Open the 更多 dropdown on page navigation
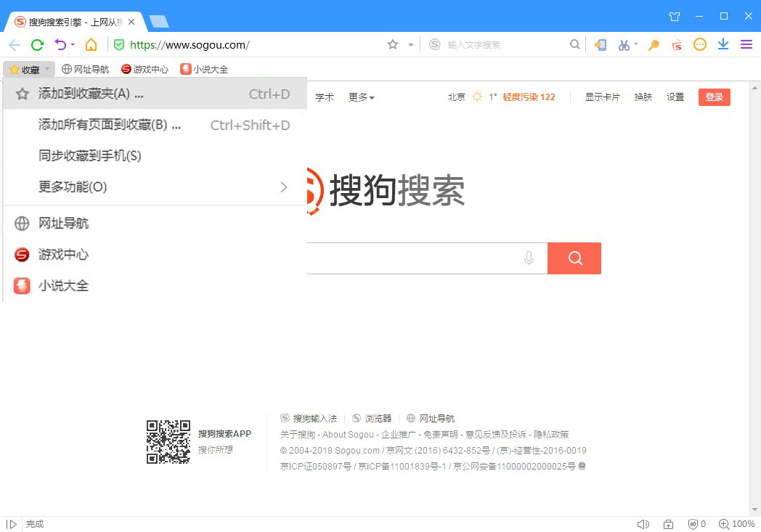The height and width of the screenshot is (532, 761). (x=362, y=97)
